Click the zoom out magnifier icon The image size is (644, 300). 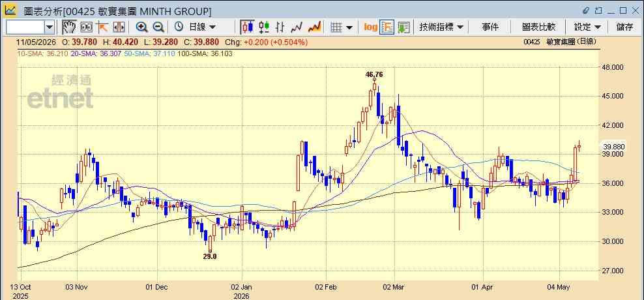pos(158,27)
